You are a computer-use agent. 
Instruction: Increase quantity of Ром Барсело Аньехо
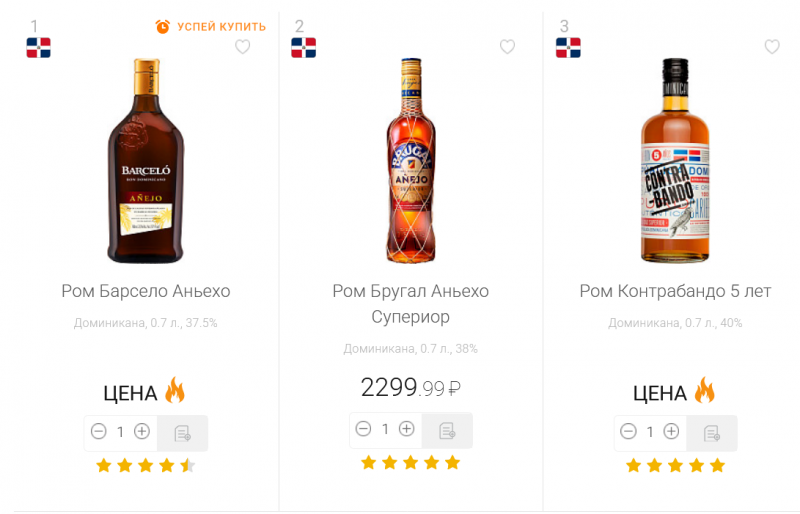tap(142, 432)
